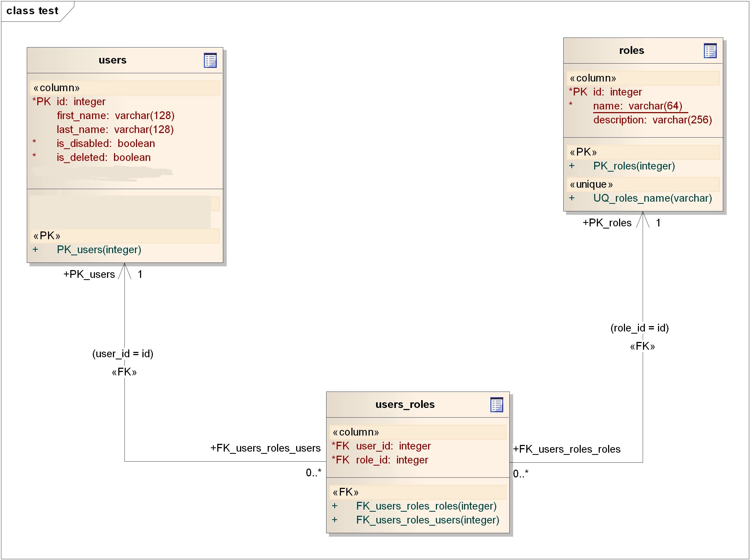The height and width of the screenshot is (560, 750).
Task: Click the (role_id = id) connector label
Action: pyautogui.click(x=639, y=328)
